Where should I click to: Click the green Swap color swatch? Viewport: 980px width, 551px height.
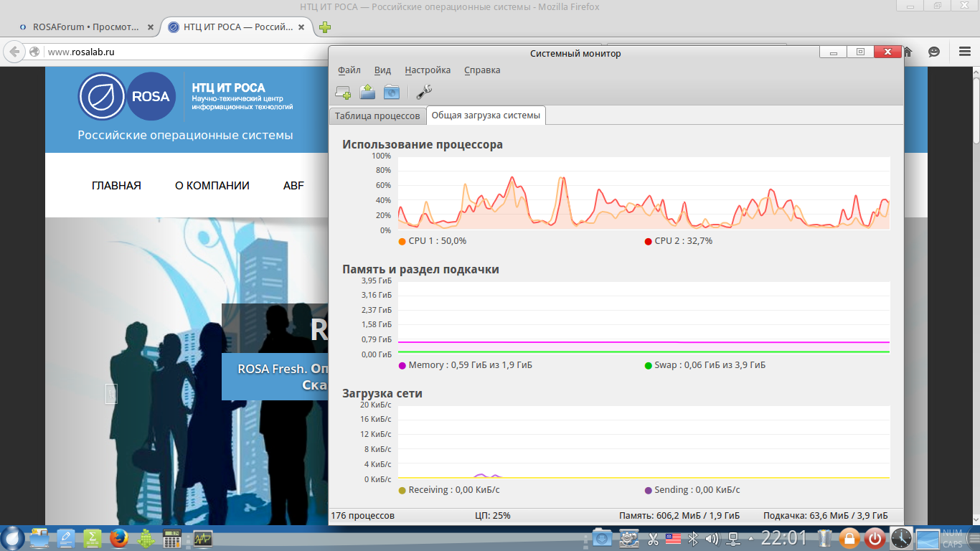[648, 365]
